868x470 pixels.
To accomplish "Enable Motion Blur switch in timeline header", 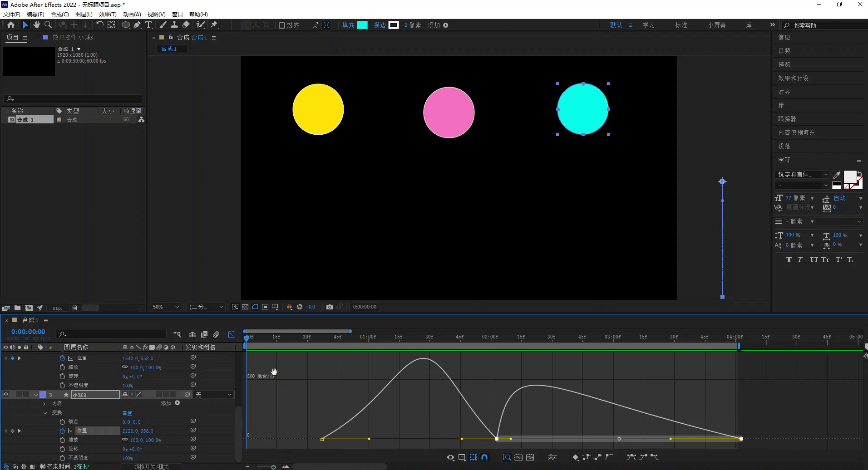I will pyautogui.click(x=216, y=334).
